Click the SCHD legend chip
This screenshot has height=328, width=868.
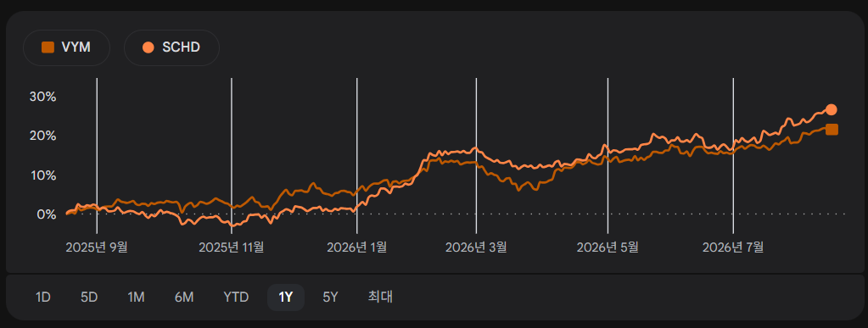point(171,47)
